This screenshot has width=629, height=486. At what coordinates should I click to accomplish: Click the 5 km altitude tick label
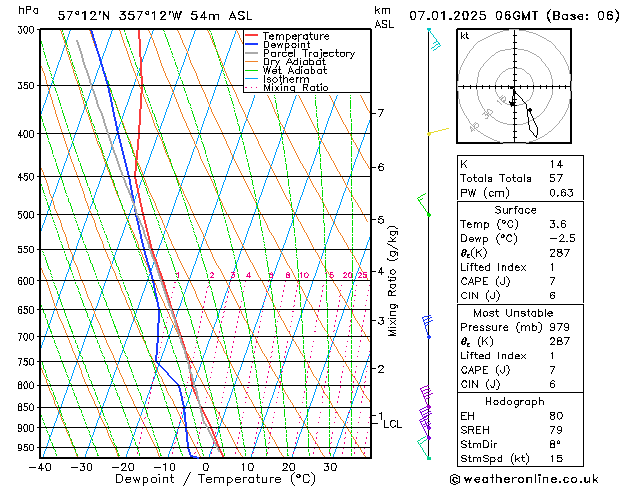click(380, 220)
